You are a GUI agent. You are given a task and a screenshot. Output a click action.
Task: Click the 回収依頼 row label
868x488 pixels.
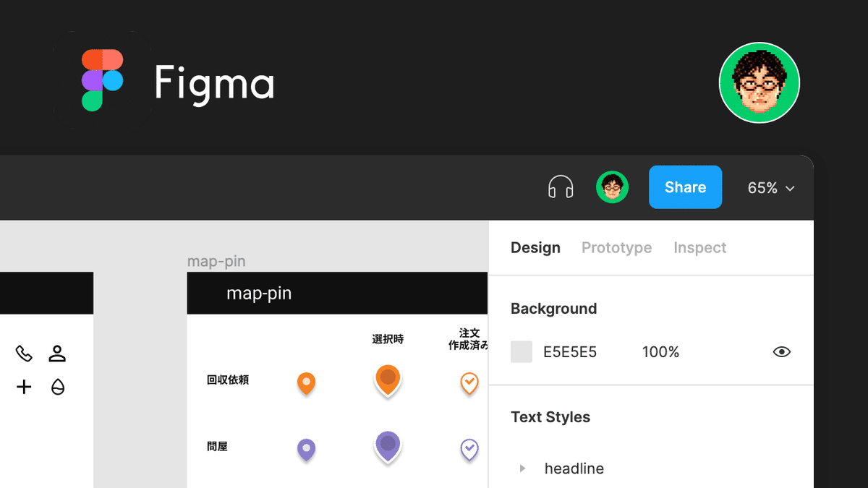[x=228, y=380]
